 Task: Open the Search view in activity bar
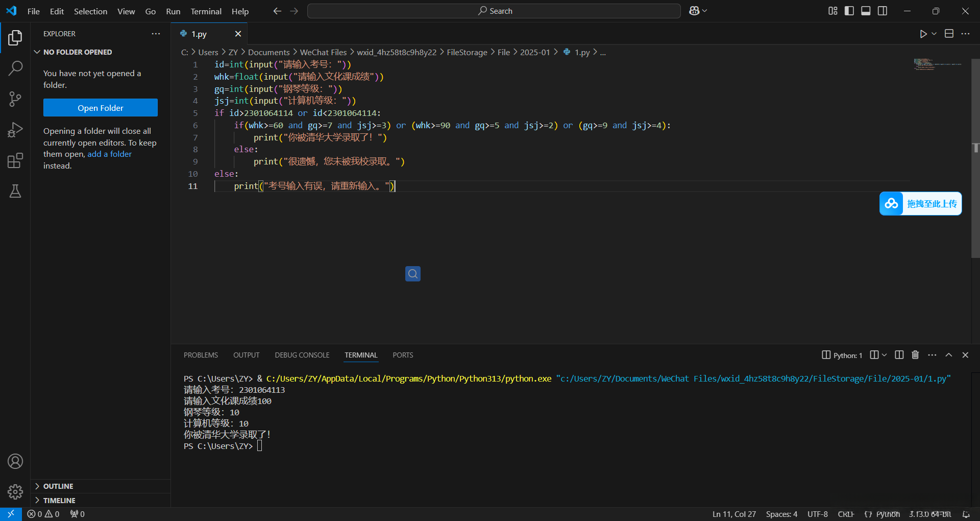[15, 68]
